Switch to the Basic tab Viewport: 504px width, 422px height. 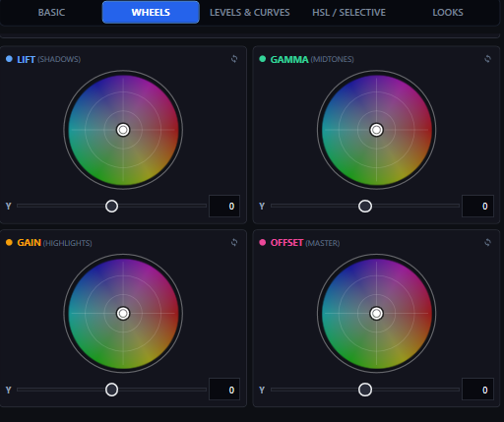[x=51, y=13]
